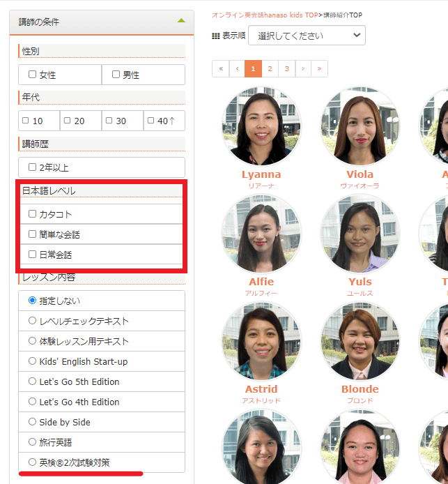
Task: Open Blonde's teacher photo
Action: tap(360, 342)
